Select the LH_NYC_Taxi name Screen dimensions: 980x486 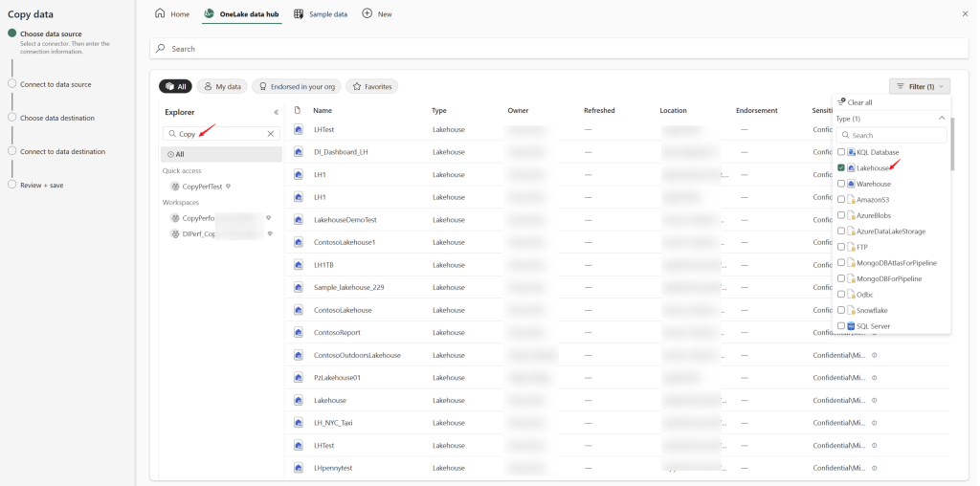333,423
